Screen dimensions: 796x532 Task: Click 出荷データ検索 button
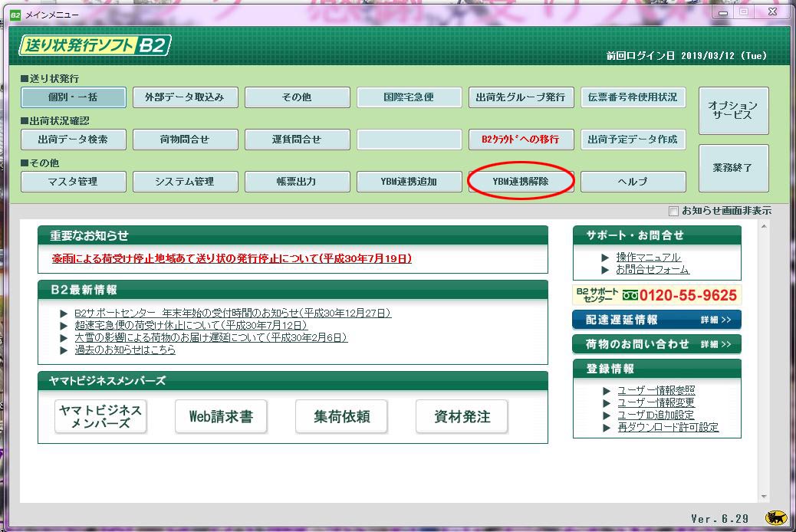point(73,139)
